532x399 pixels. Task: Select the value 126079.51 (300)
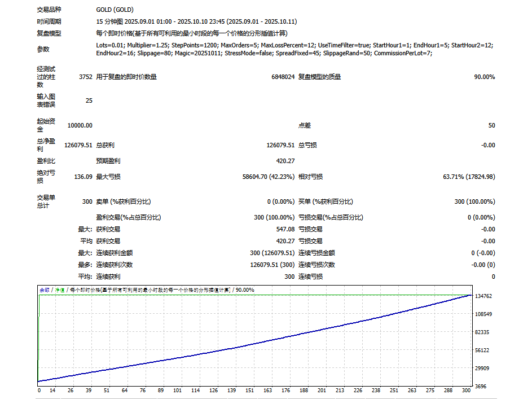[x=272, y=265]
